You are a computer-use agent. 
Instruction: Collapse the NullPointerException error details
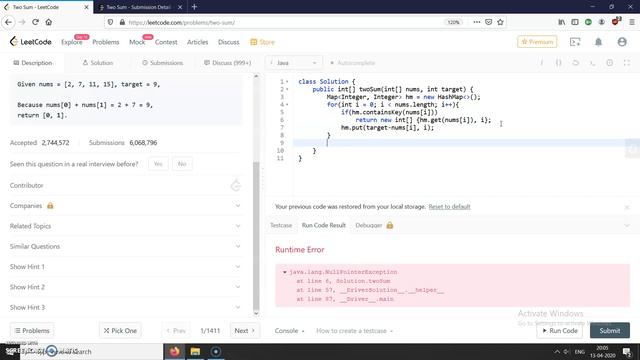click(284, 272)
